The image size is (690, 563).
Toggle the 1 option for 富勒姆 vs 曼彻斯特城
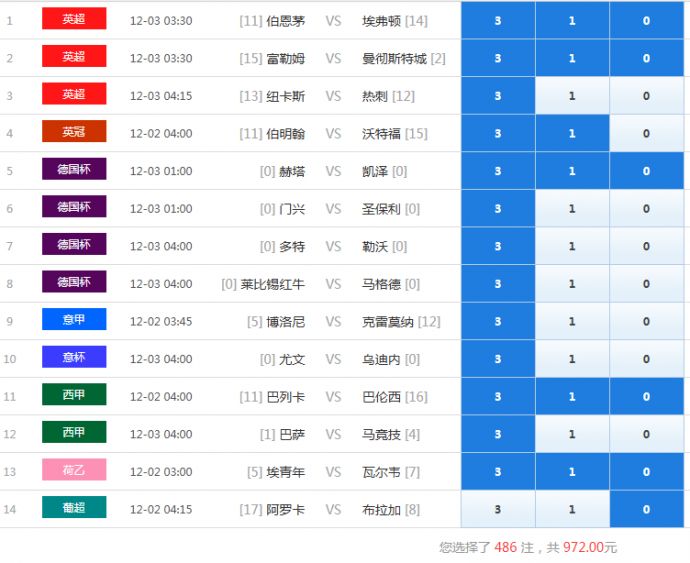point(572,58)
